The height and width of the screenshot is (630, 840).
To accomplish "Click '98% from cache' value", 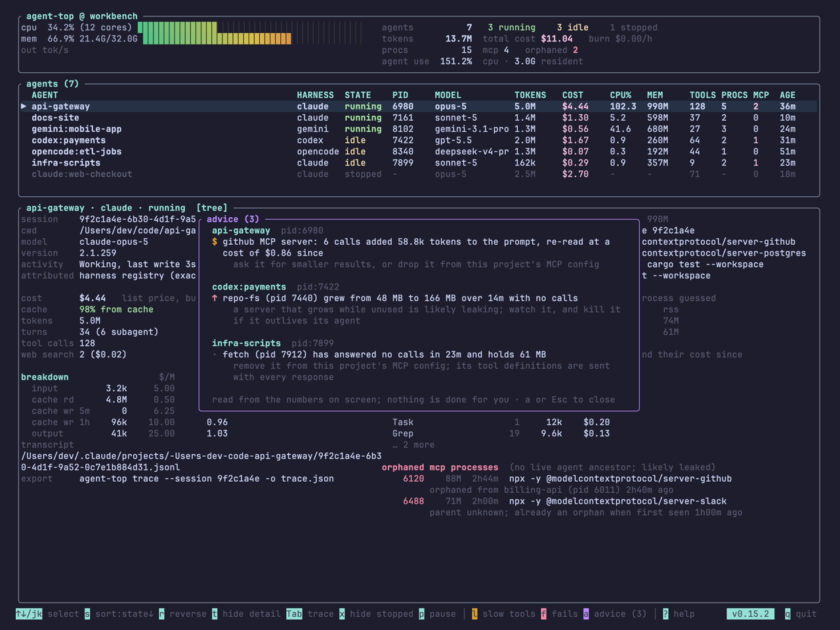I will (x=116, y=309).
